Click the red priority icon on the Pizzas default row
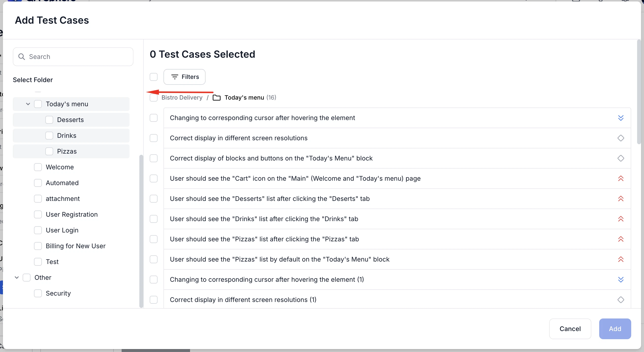The width and height of the screenshot is (644, 352). tap(621, 259)
